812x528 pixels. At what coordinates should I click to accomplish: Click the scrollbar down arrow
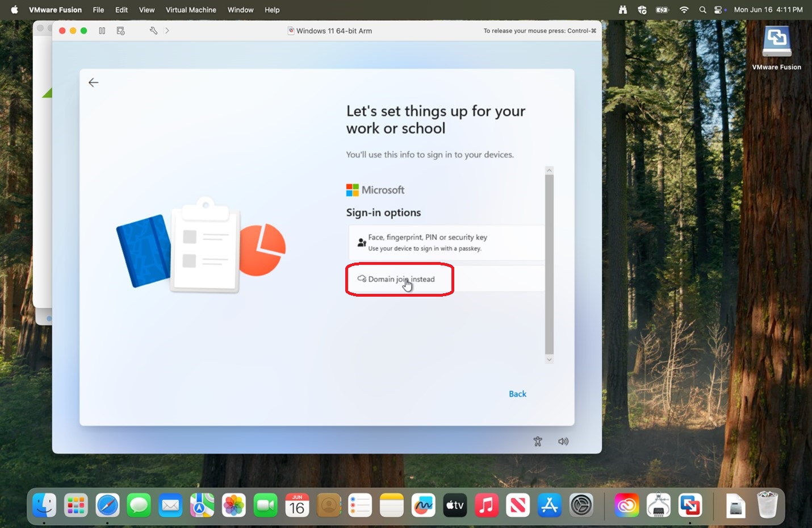coord(549,359)
